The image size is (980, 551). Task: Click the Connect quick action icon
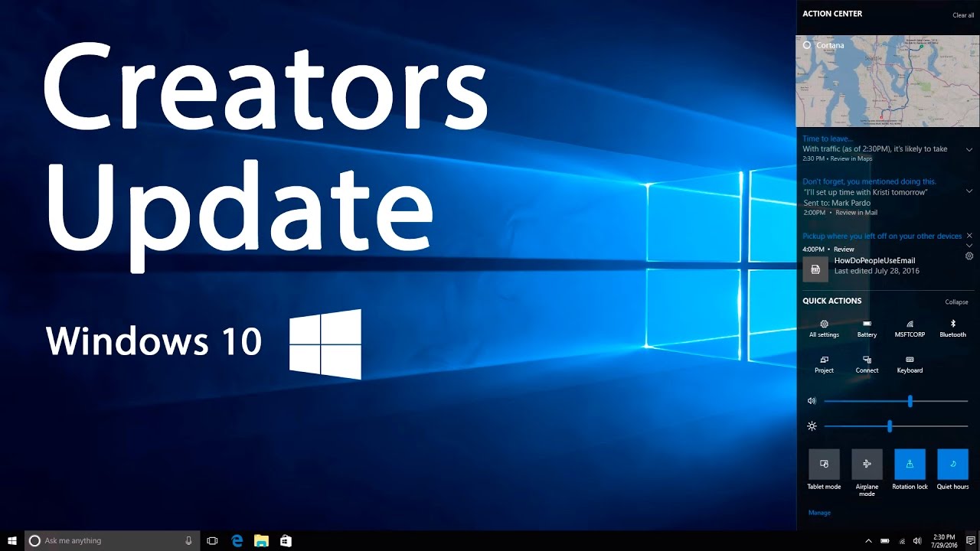[866, 364]
